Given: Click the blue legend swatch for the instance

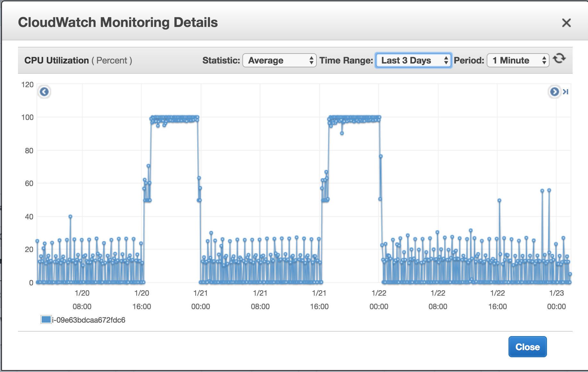Looking at the screenshot, I should point(46,319).
